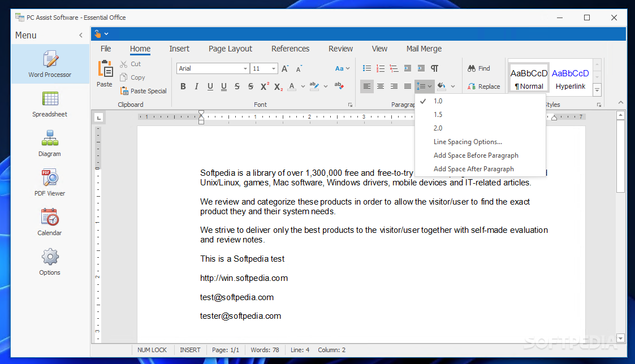
Task: Open the Options settings
Action: pyautogui.click(x=50, y=262)
